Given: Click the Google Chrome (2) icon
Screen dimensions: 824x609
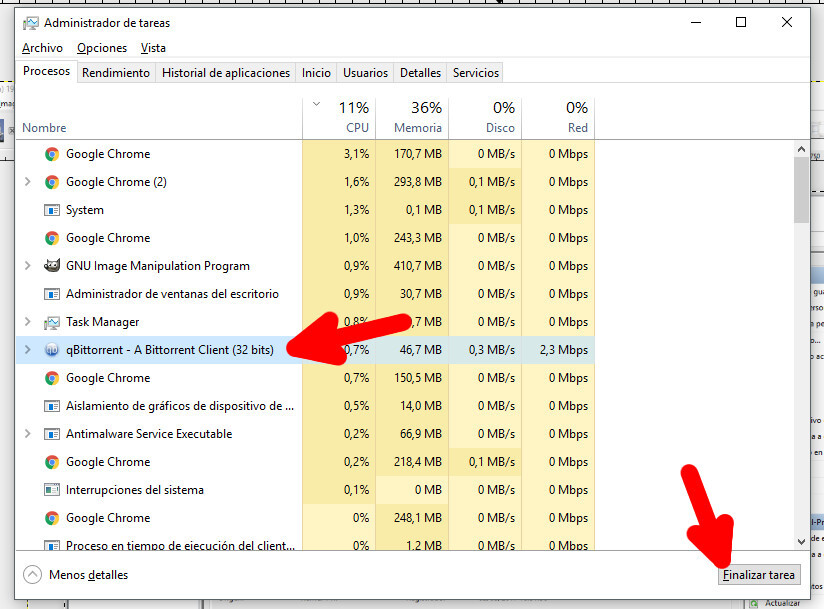Looking at the screenshot, I should [x=52, y=182].
